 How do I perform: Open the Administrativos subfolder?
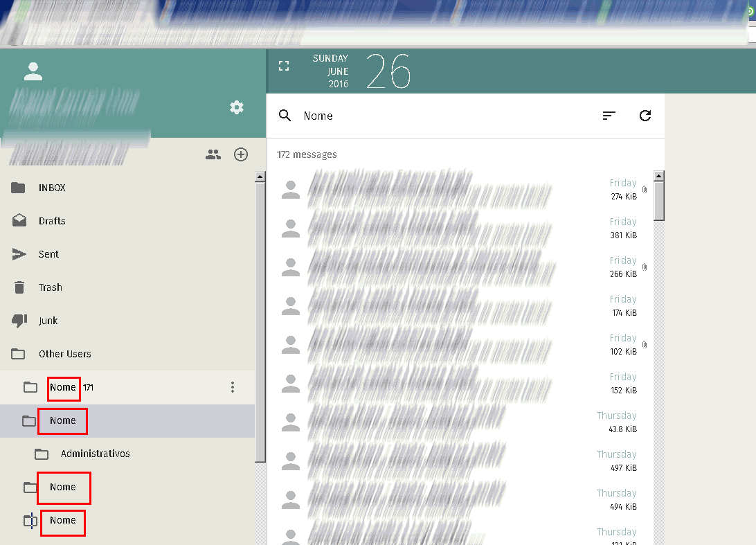tap(95, 454)
